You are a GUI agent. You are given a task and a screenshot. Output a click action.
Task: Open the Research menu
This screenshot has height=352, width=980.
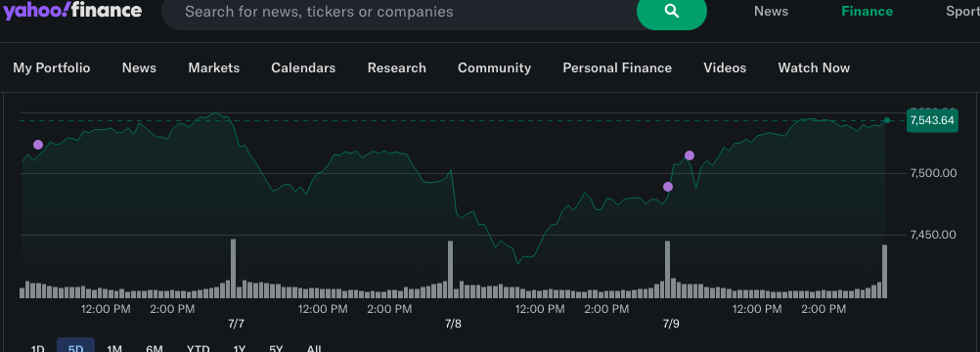click(x=396, y=67)
